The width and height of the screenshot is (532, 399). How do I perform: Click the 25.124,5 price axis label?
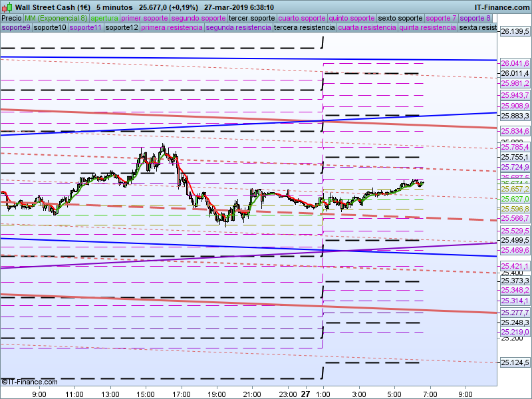(515, 362)
